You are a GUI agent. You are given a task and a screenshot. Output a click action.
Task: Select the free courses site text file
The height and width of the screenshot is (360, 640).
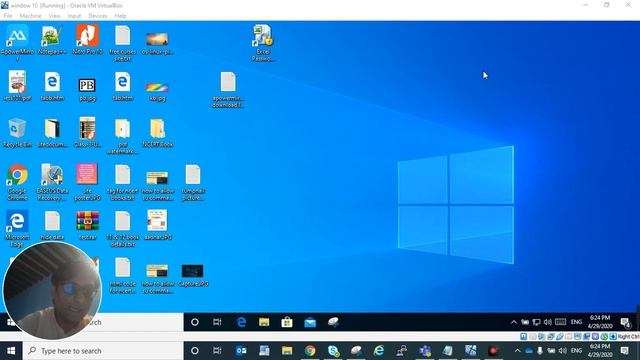122,42
